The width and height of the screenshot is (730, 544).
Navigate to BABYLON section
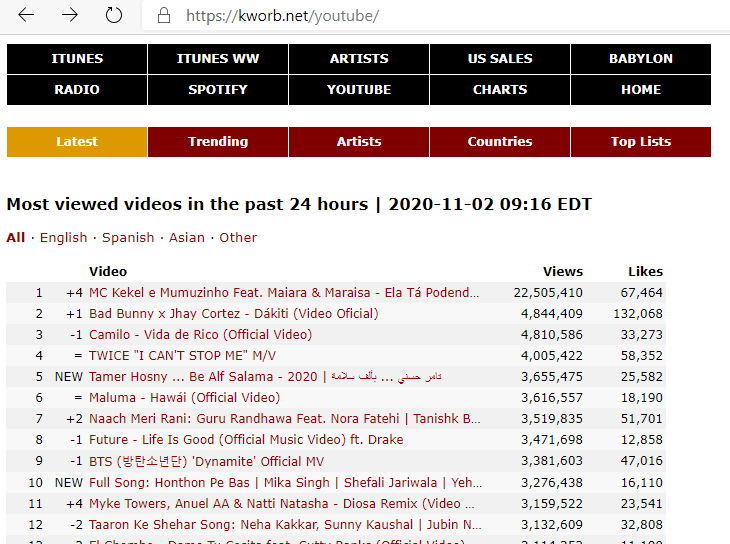(x=641, y=59)
